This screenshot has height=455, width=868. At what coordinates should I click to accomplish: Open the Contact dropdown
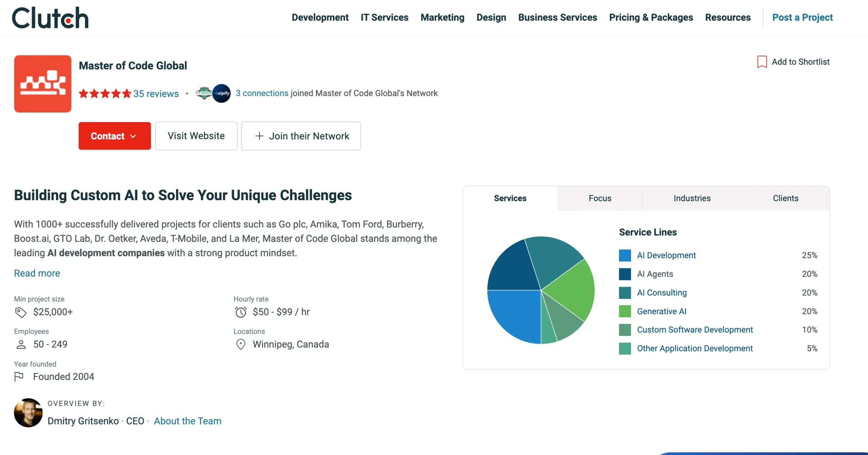click(x=114, y=136)
